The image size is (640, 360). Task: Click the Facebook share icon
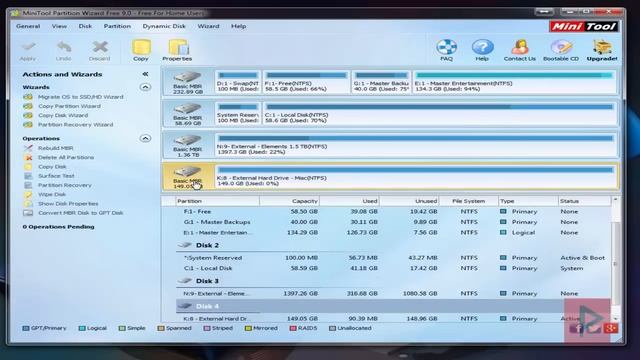pyautogui.click(x=577, y=328)
